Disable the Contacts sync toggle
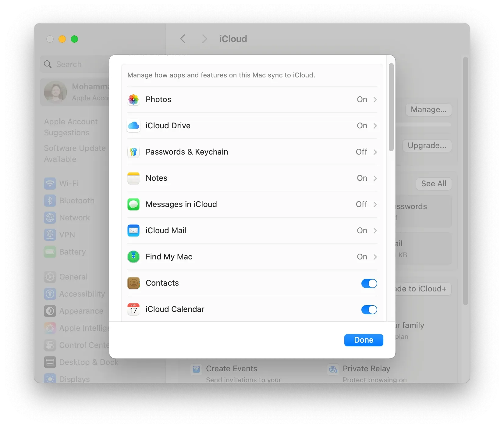 (369, 283)
